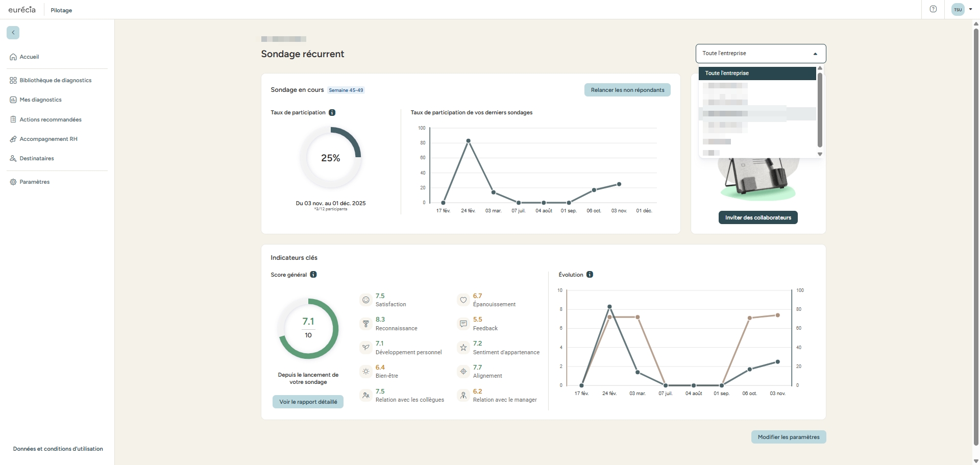Open Paramètres from the sidebar
Viewport: 980px width, 465px height.
click(x=34, y=182)
